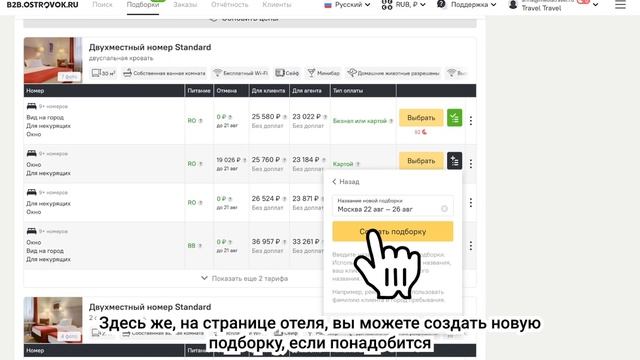Open three-dots menu for the 36 957 ₽ rate
The image size is (640, 360).
(x=471, y=246)
